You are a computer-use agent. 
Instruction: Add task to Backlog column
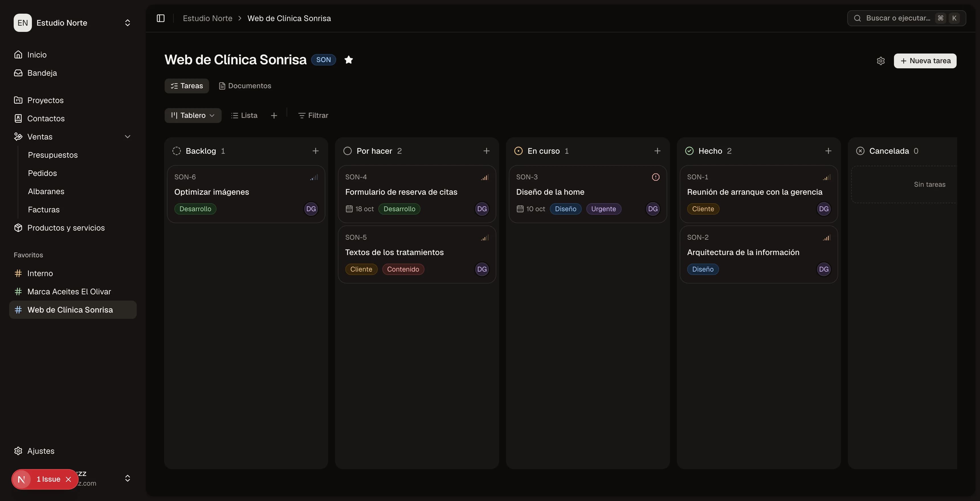pos(315,151)
